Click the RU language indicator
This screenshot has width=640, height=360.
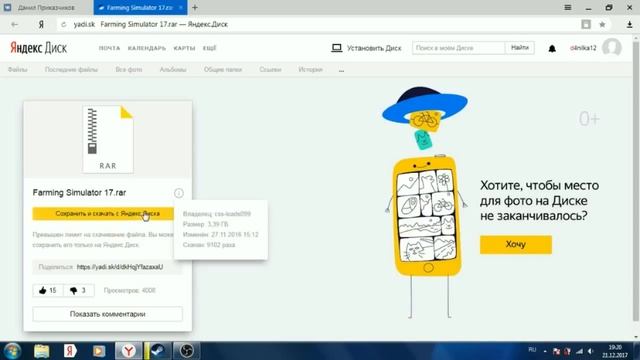[532, 350]
